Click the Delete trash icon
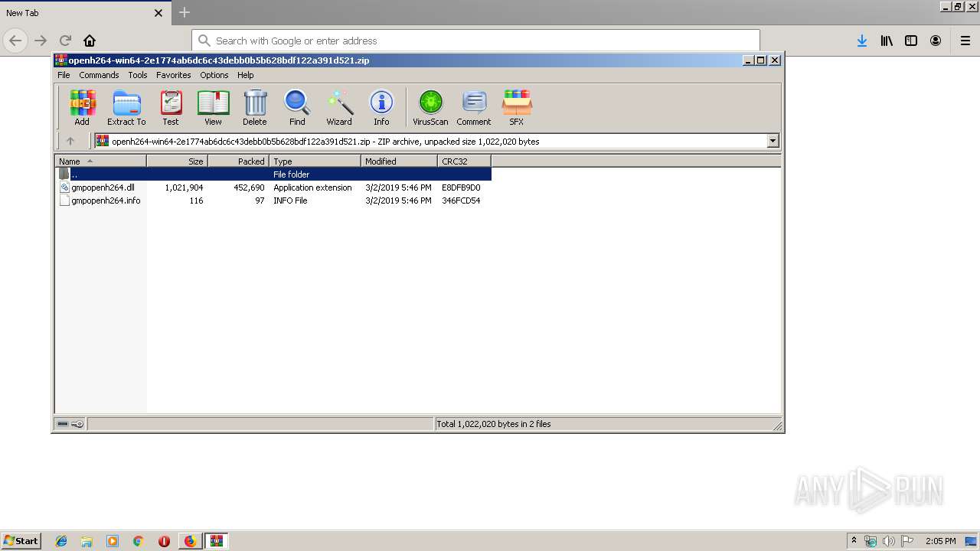This screenshot has height=551, width=980. click(255, 107)
